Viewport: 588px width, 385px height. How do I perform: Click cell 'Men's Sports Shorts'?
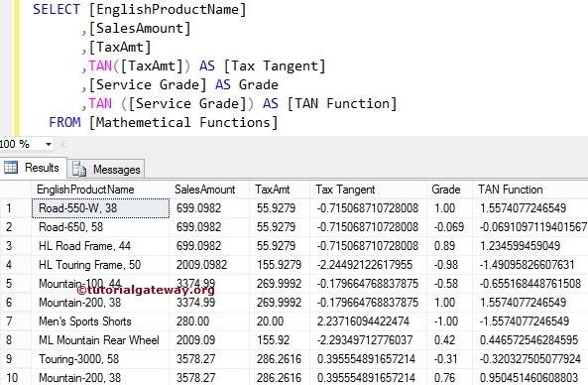point(100,321)
